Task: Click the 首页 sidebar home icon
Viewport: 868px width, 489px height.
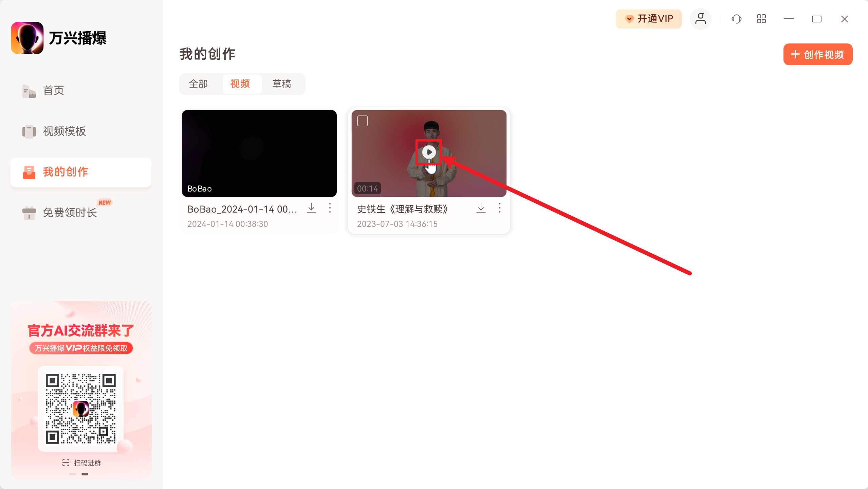Action: coord(29,91)
